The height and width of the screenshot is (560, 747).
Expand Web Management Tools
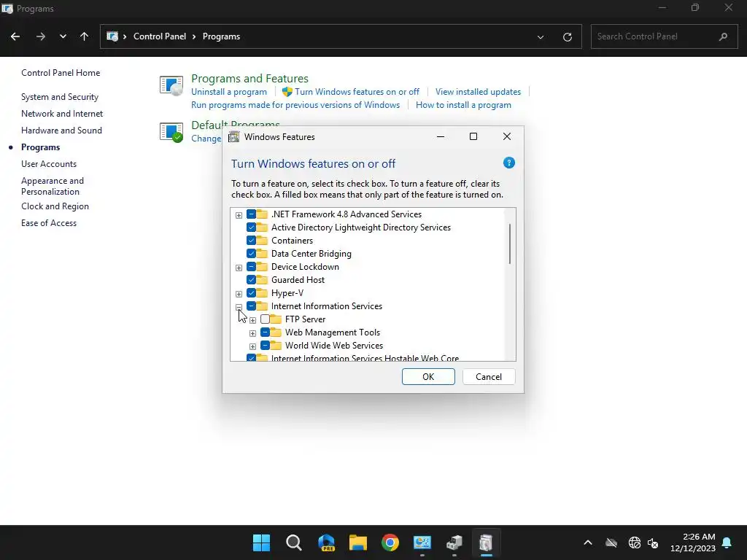pos(252,332)
